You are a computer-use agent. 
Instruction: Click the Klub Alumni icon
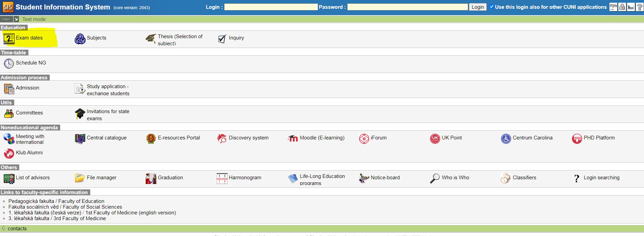[9, 153]
